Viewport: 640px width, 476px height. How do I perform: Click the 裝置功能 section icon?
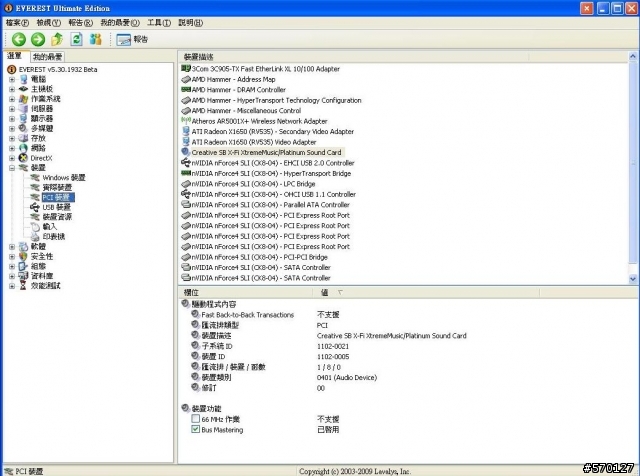click(x=185, y=408)
